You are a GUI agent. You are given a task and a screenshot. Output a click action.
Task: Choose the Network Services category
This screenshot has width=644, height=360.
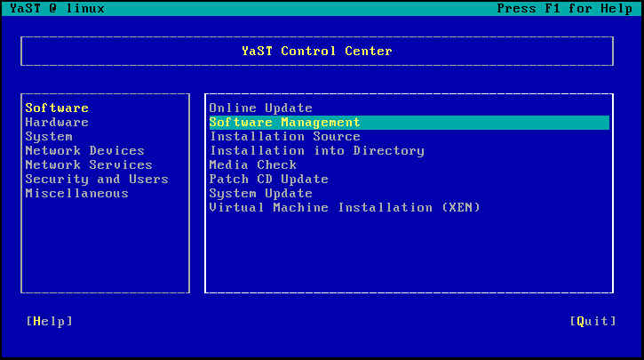point(89,164)
